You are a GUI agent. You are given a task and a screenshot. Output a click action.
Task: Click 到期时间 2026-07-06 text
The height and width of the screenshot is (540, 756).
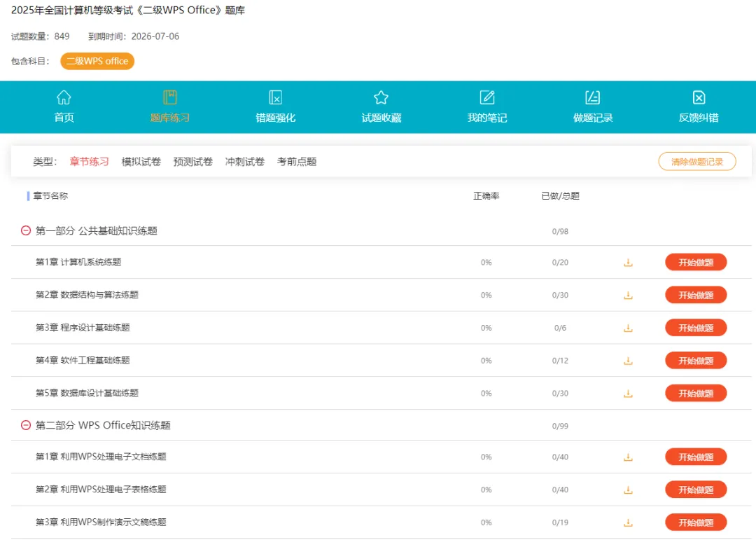[x=134, y=36]
